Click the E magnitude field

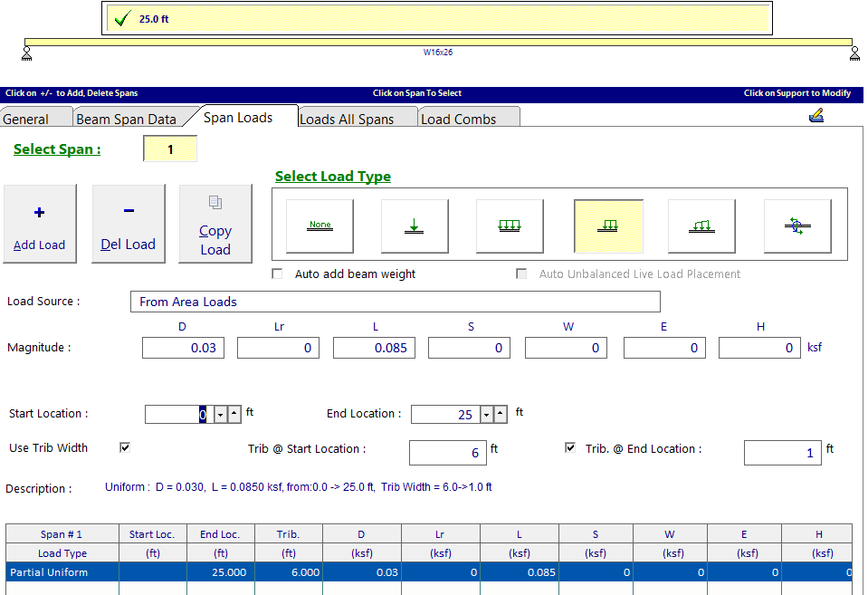pos(665,348)
